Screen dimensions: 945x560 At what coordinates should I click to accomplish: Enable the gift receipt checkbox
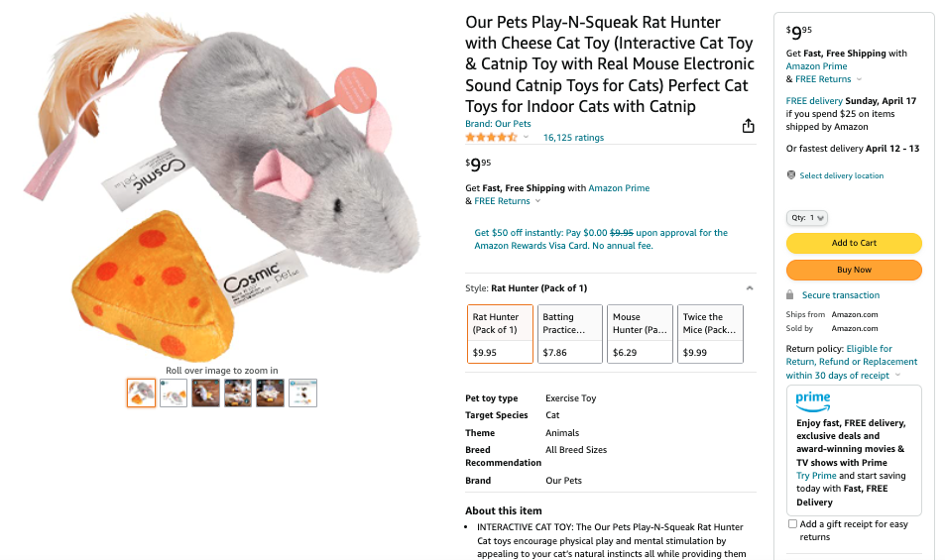tap(792, 523)
